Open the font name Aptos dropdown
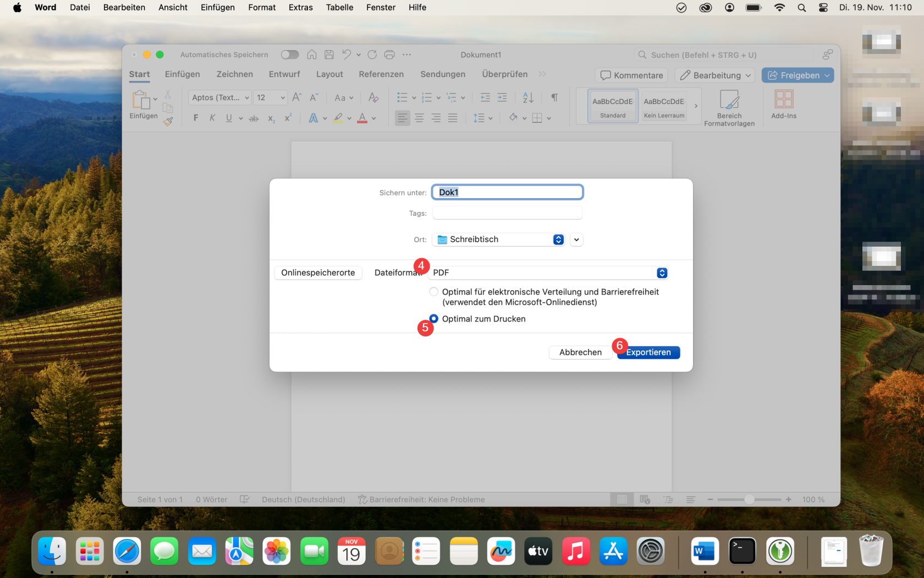 tap(220, 97)
